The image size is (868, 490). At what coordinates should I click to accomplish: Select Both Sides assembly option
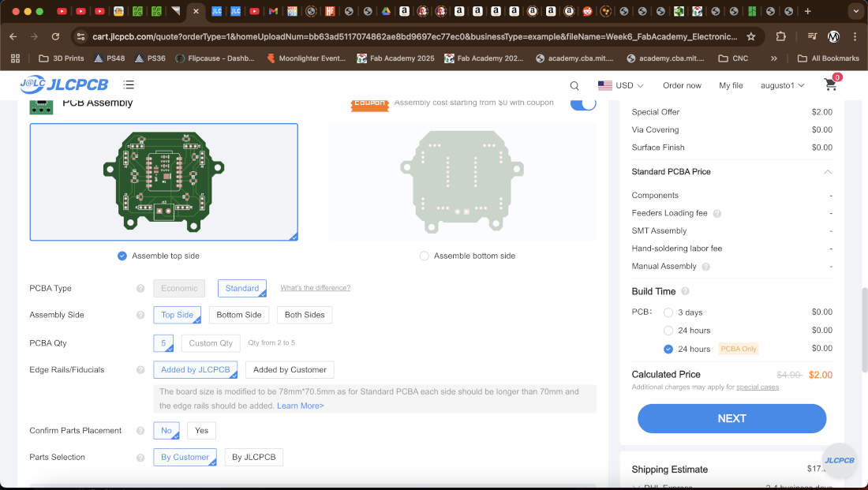click(305, 315)
